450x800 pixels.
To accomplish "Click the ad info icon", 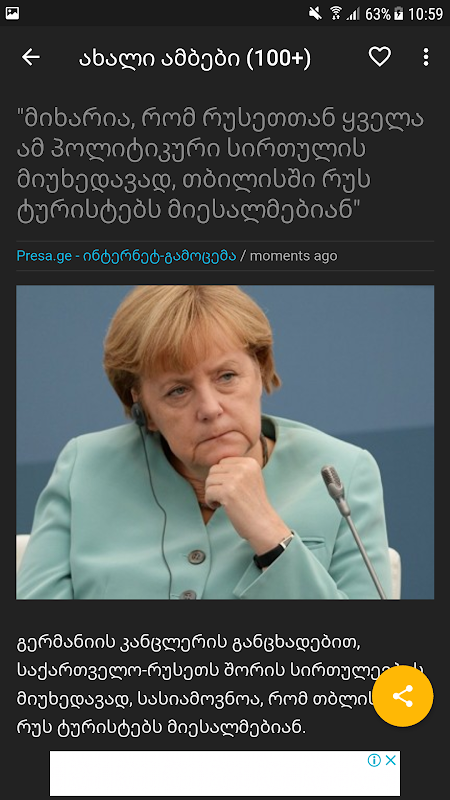I will [x=374, y=760].
